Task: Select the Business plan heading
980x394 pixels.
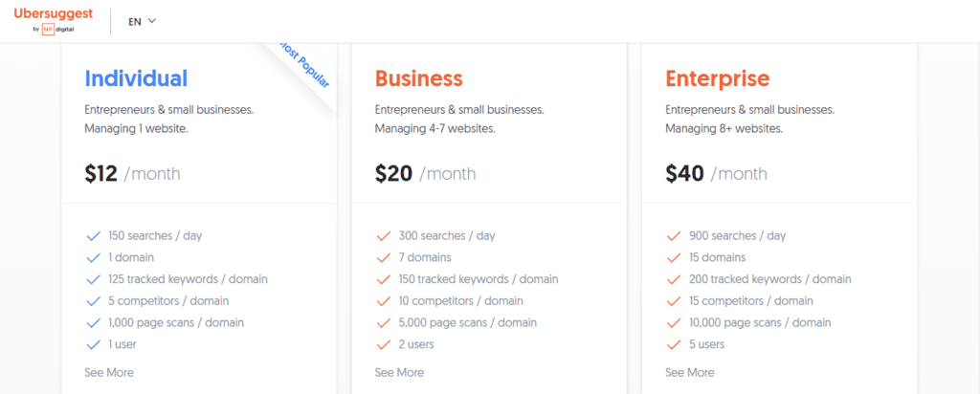Action: click(419, 78)
